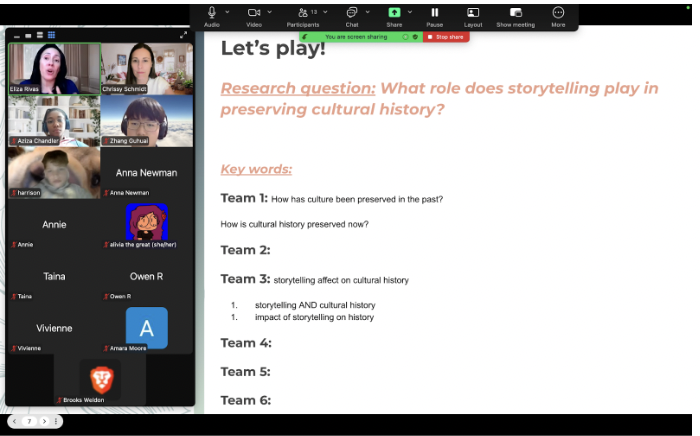Click the page number 7 indicator

(x=29, y=421)
